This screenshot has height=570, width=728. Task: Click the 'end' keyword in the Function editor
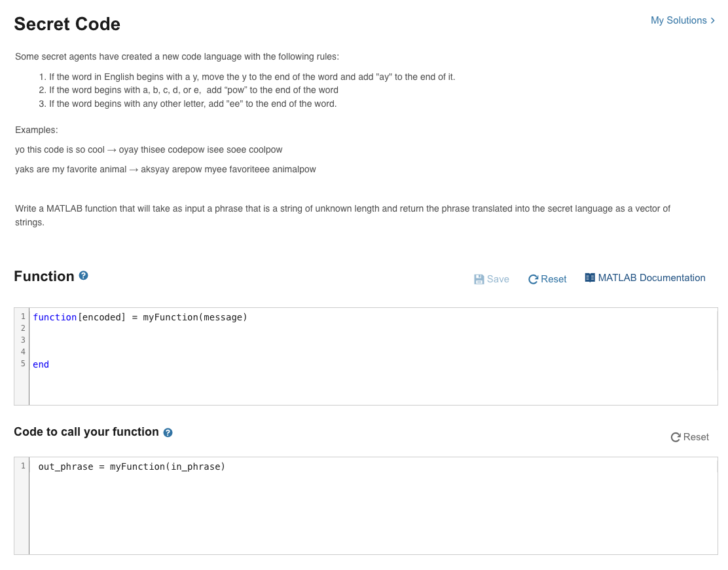pos(41,364)
